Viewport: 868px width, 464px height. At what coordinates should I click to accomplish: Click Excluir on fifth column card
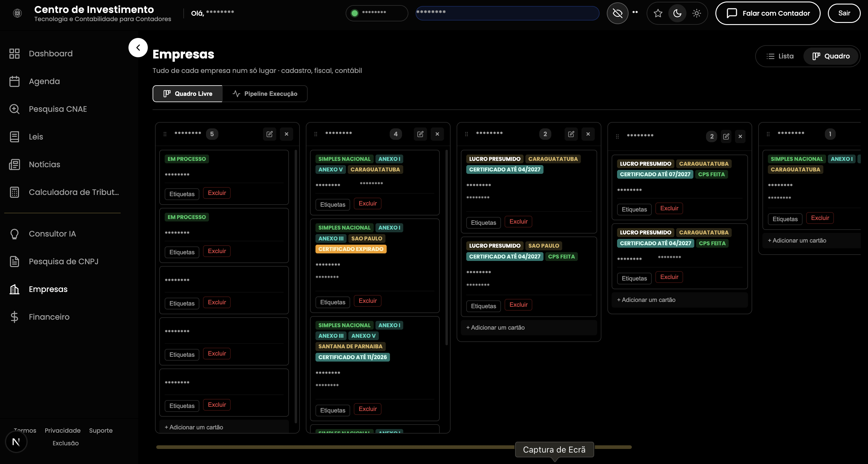[x=820, y=218]
